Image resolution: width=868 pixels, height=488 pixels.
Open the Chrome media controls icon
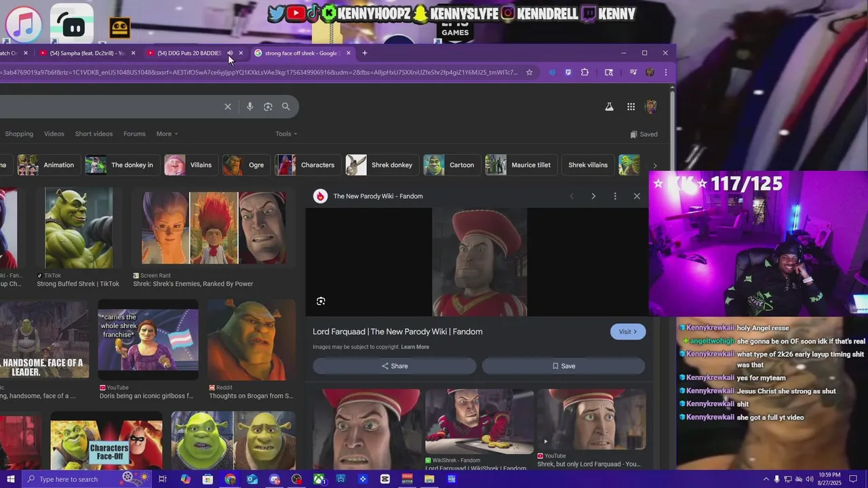(633, 73)
